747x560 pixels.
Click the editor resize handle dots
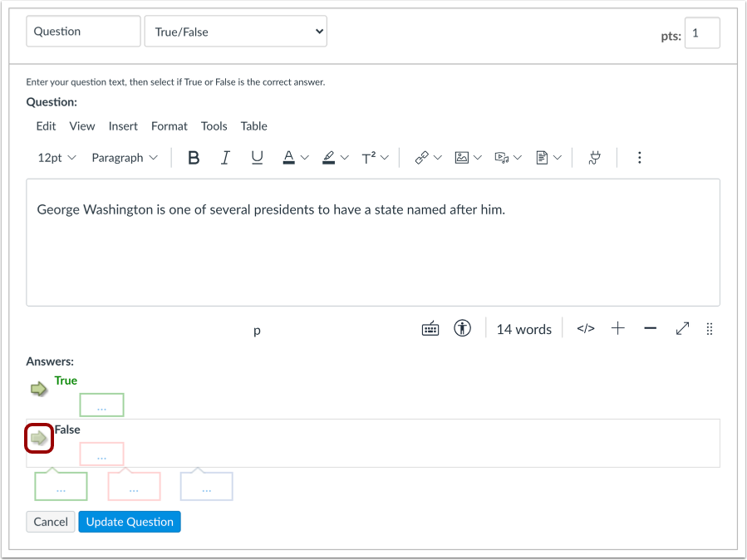(710, 329)
